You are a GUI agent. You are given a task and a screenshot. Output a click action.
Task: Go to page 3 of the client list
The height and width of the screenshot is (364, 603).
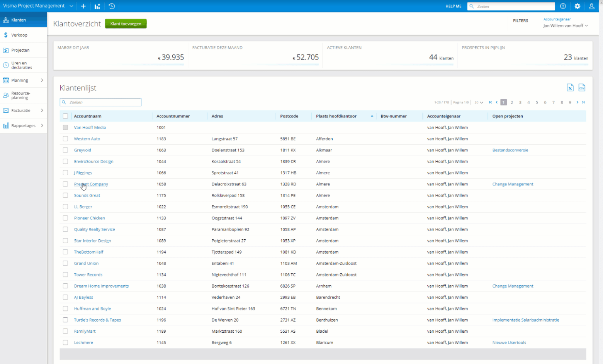[520, 102]
